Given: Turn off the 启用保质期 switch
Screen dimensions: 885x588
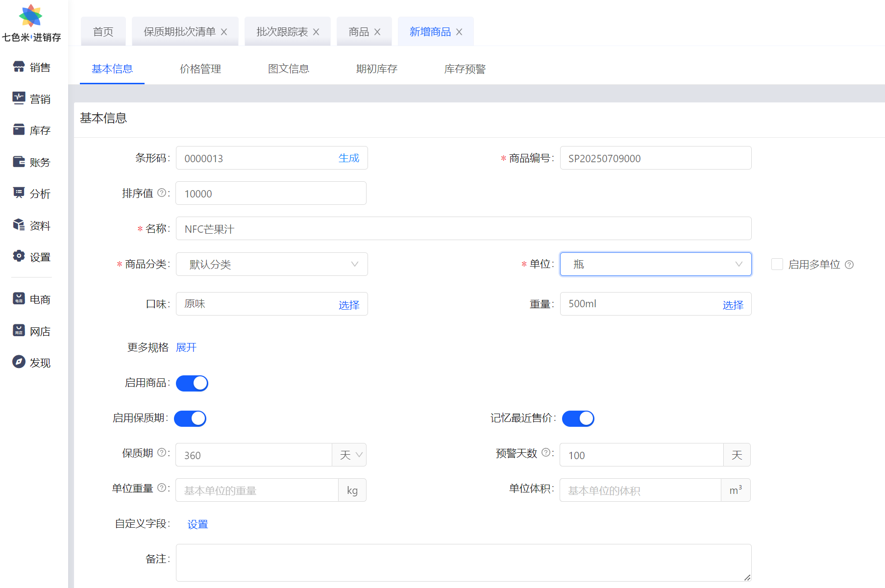Looking at the screenshot, I should (x=190, y=418).
